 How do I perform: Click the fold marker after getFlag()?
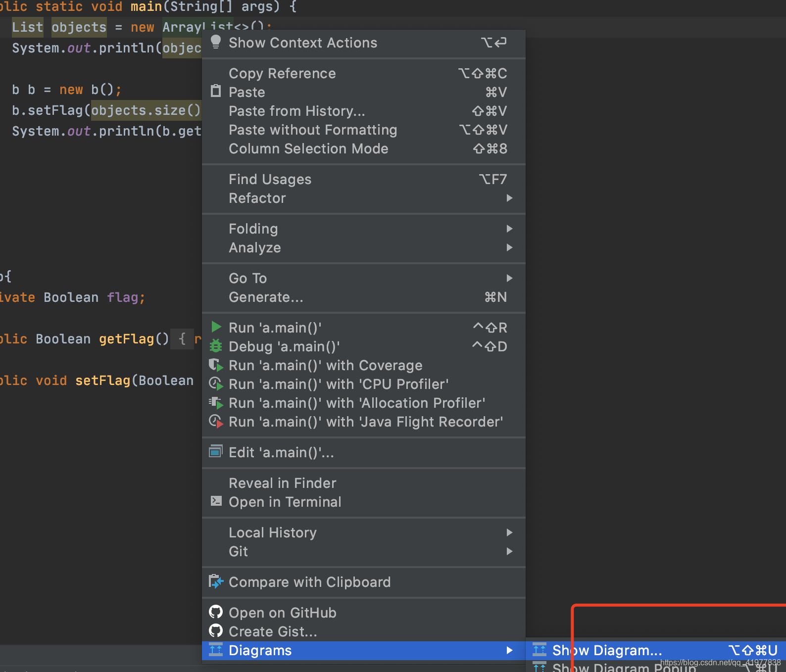tap(182, 339)
